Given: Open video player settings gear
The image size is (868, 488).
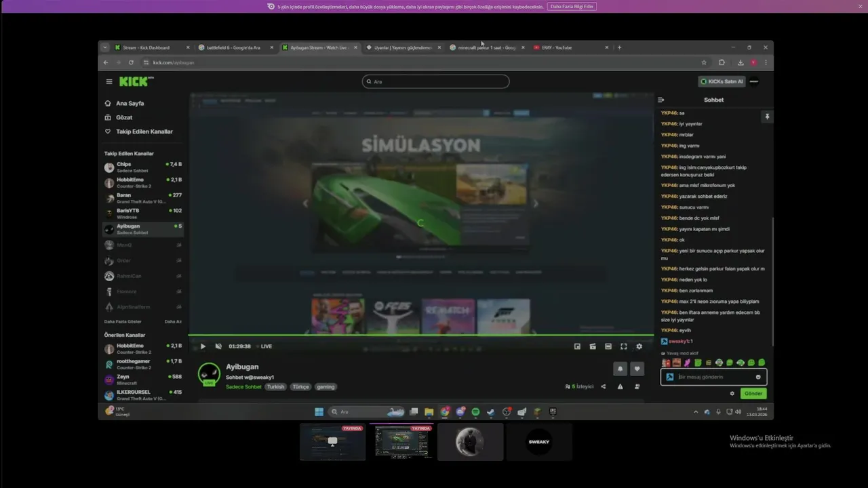Looking at the screenshot, I should pyautogui.click(x=639, y=346).
